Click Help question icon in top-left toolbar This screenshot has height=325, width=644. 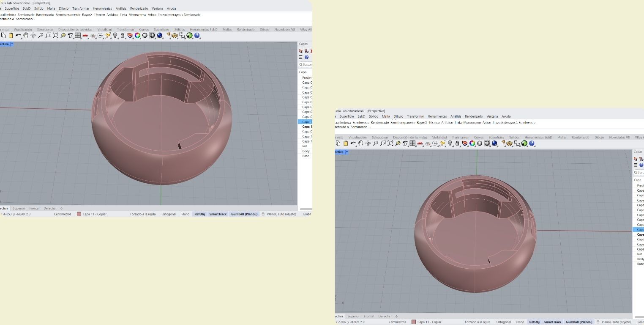[197, 36]
